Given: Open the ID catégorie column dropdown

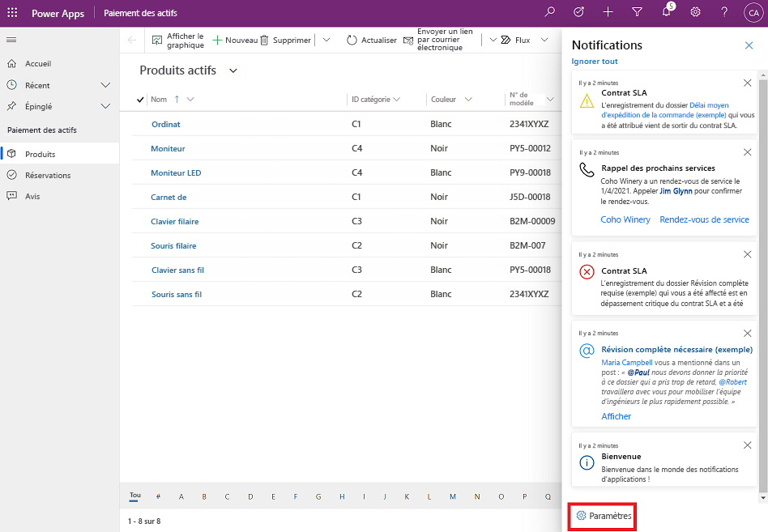Looking at the screenshot, I should pyautogui.click(x=396, y=100).
